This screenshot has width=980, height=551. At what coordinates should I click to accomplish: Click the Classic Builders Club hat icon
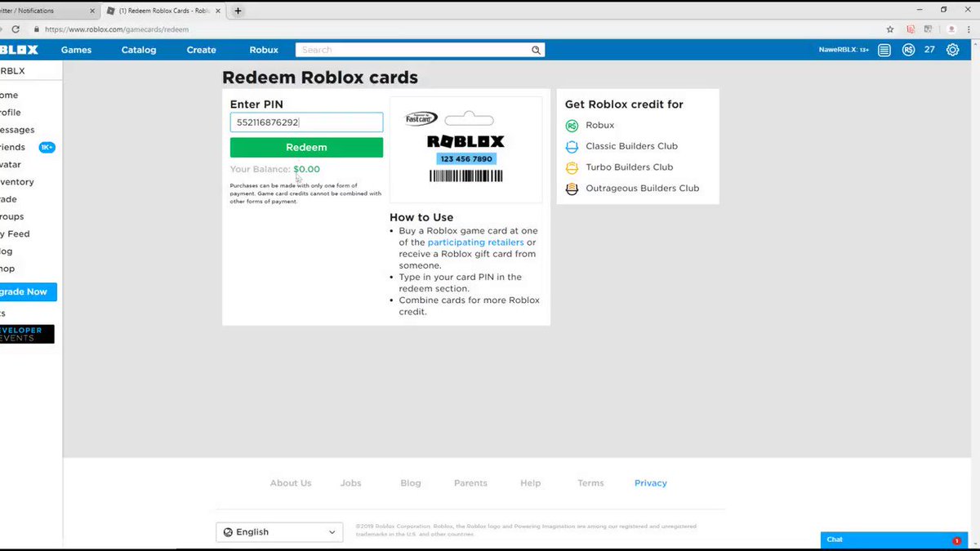point(572,146)
